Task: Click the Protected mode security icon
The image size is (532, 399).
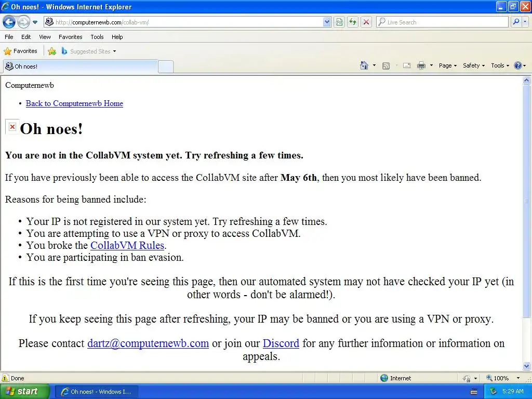Action: [x=467, y=378]
